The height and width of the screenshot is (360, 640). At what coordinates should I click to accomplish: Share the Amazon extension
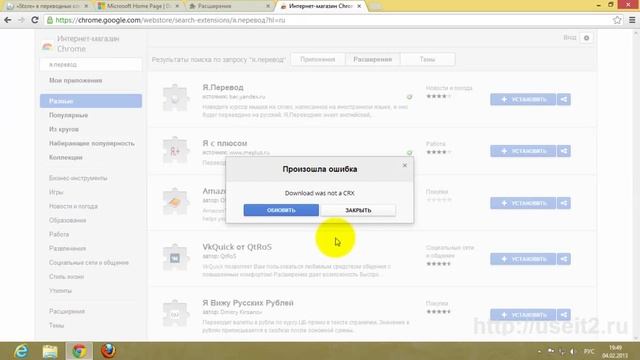564,203
